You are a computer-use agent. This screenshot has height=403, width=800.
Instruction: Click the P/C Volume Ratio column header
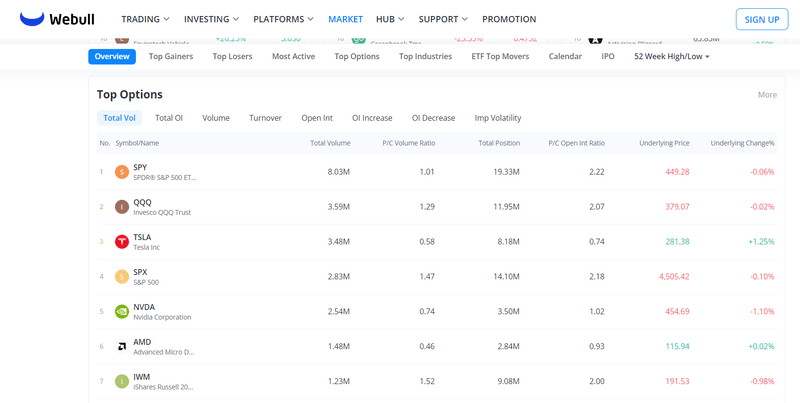coord(409,143)
